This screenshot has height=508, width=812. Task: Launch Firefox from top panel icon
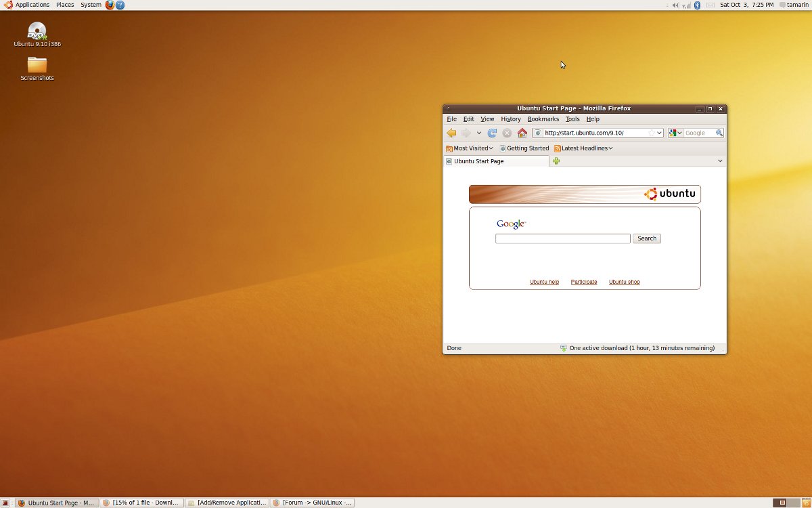pyautogui.click(x=110, y=5)
